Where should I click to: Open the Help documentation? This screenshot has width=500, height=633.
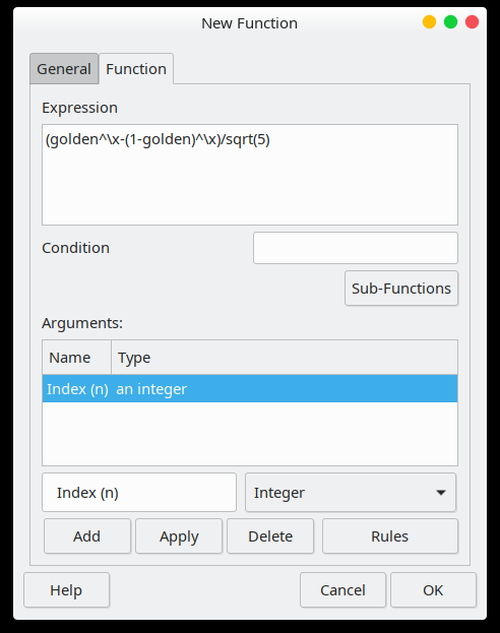67,590
